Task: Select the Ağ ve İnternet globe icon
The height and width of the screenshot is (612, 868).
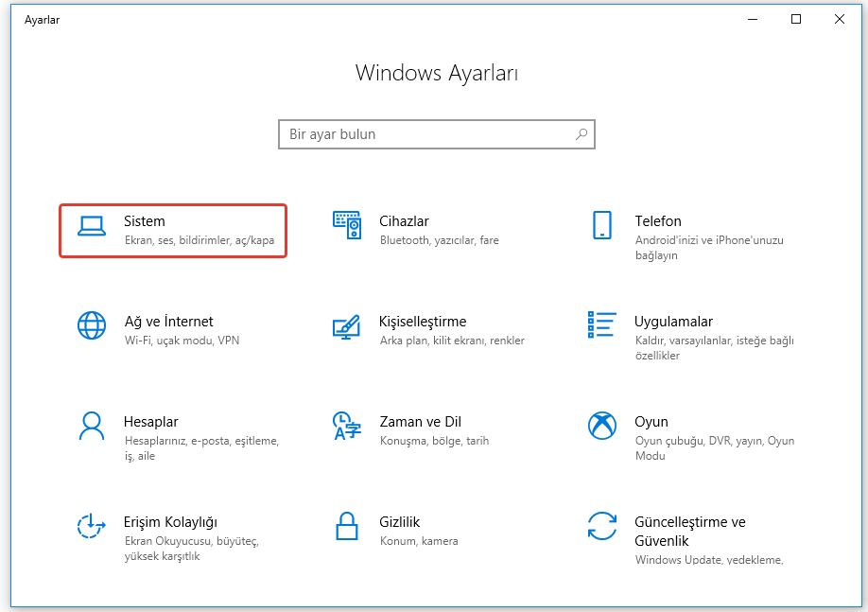Action: (92, 325)
